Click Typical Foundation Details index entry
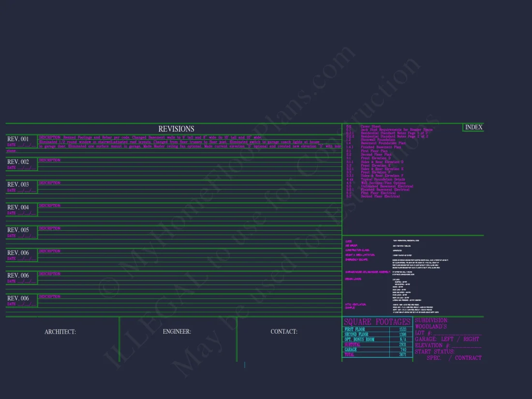 tap(383, 179)
